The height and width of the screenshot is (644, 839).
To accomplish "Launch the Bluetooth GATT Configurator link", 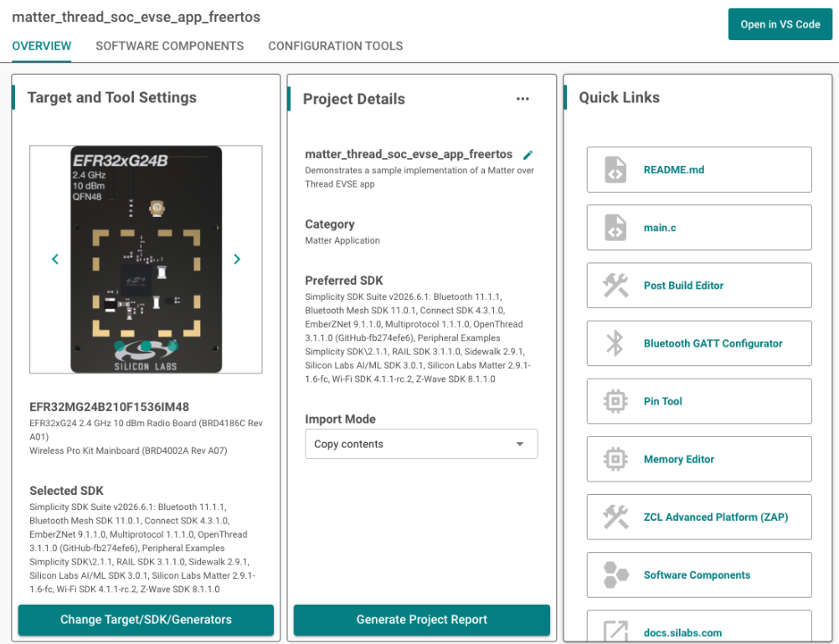I will point(699,343).
